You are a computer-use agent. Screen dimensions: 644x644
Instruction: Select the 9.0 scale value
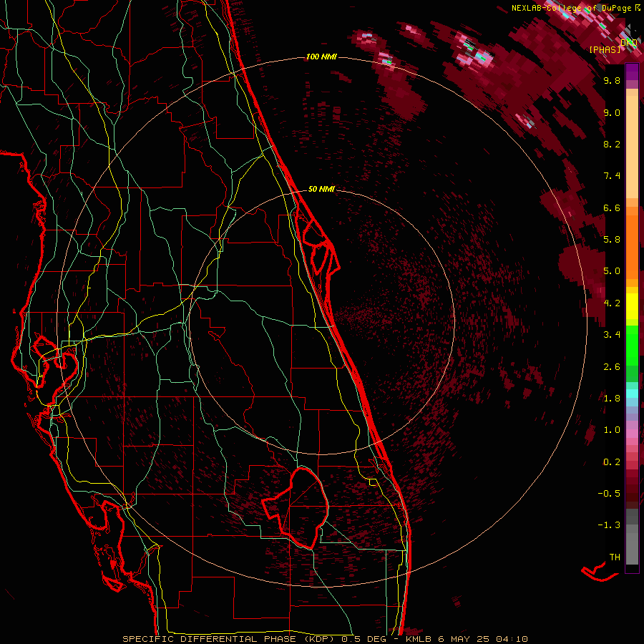coord(612,112)
